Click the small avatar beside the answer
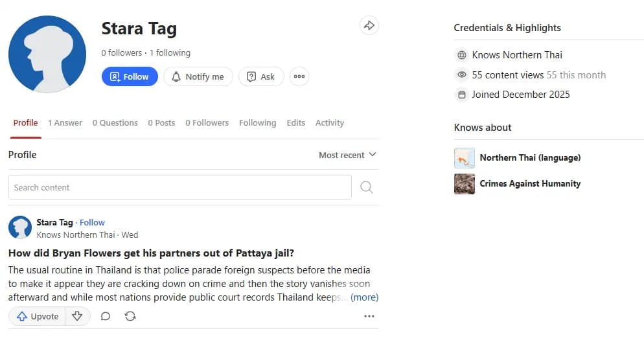 pyautogui.click(x=19, y=227)
